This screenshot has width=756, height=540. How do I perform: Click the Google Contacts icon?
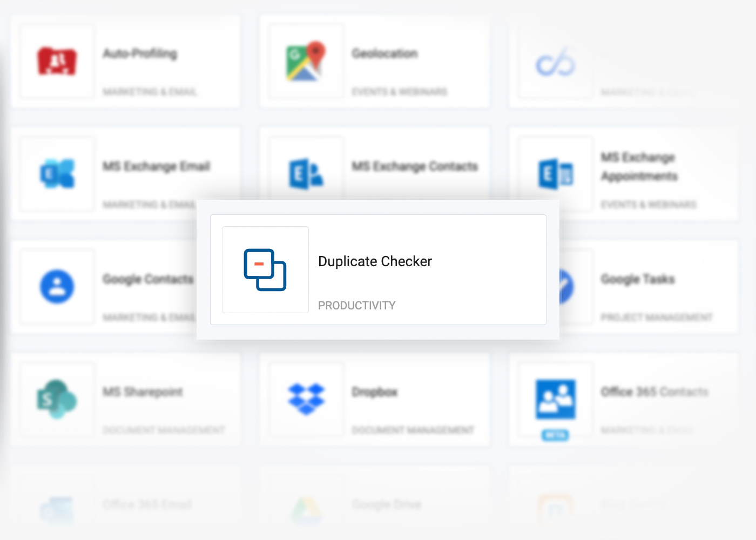point(57,287)
